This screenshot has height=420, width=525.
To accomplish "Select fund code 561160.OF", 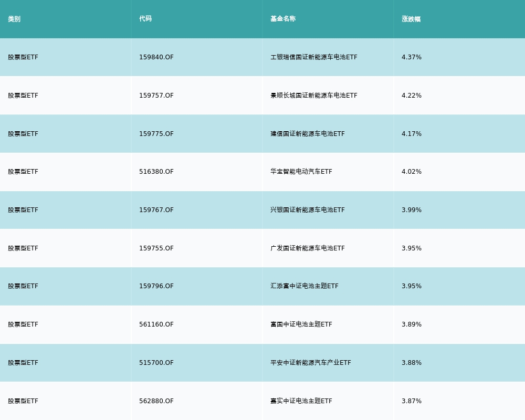I will [x=156, y=324].
